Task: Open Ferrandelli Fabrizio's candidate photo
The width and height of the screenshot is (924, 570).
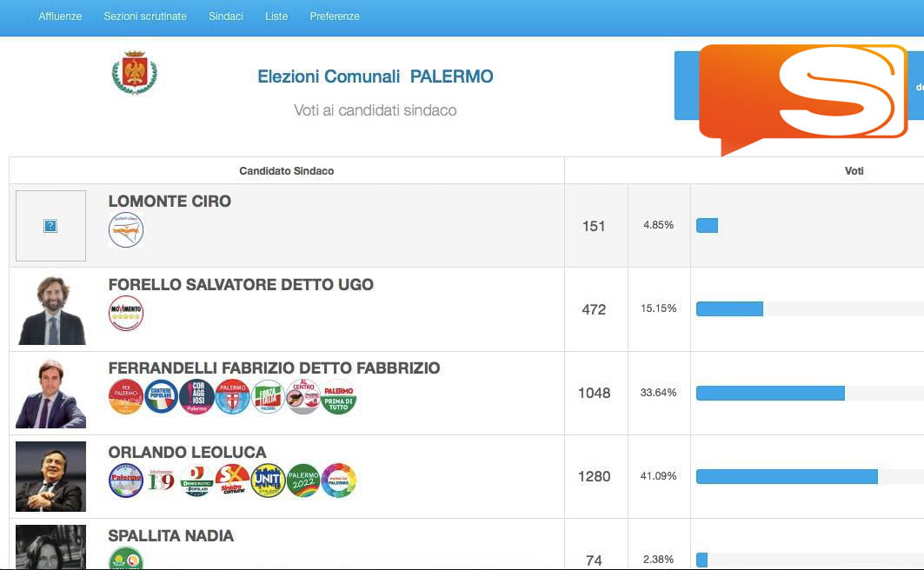Action: (50, 394)
